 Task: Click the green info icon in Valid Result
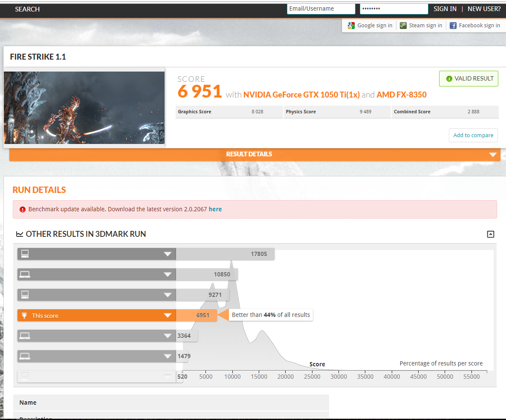coord(449,79)
